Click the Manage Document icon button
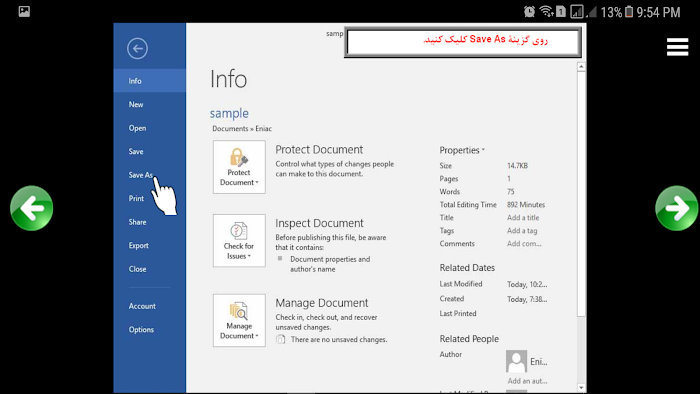 click(239, 320)
